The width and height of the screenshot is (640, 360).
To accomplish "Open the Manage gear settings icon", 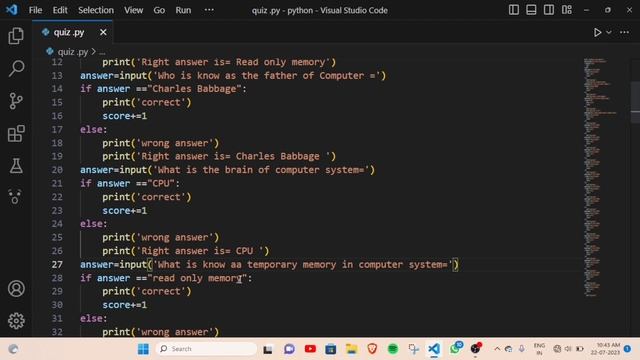I will (x=16, y=321).
